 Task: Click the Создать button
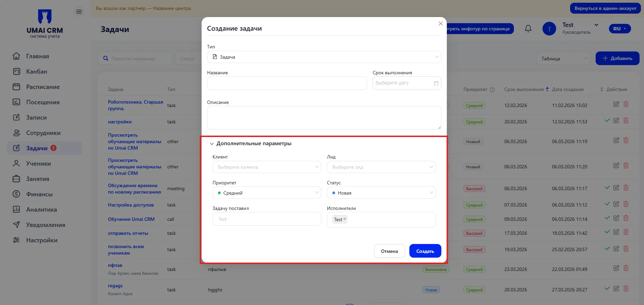pos(425,251)
